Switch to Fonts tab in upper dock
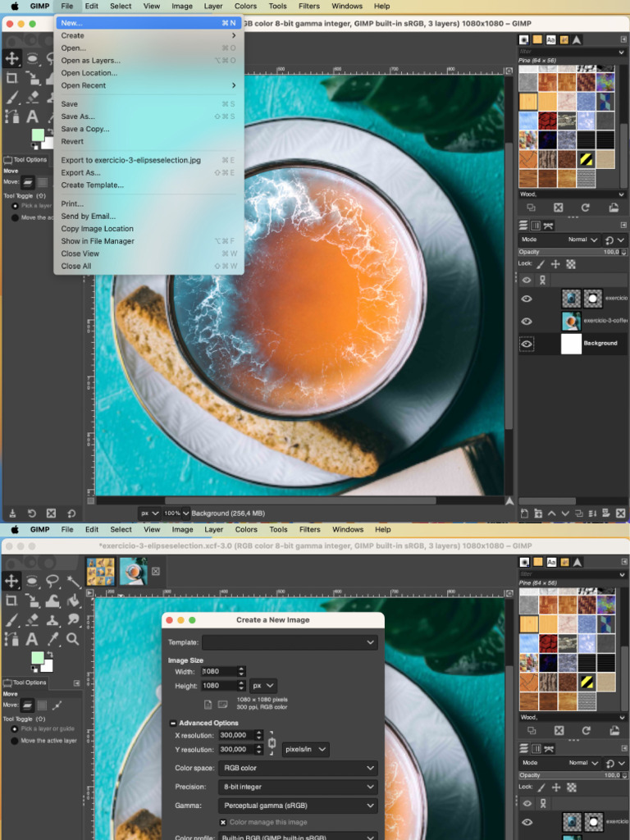Image resolution: width=630 pixels, height=840 pixels. [x=550, y=39]
